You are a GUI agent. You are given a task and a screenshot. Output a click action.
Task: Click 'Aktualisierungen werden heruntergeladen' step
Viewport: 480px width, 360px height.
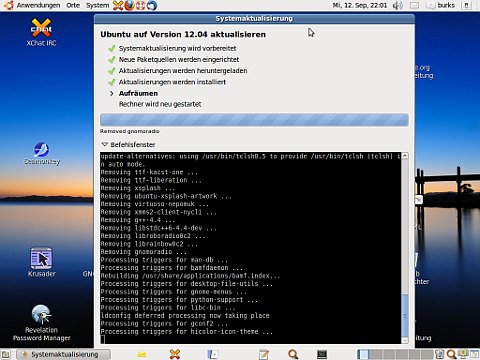click(183, 71)
